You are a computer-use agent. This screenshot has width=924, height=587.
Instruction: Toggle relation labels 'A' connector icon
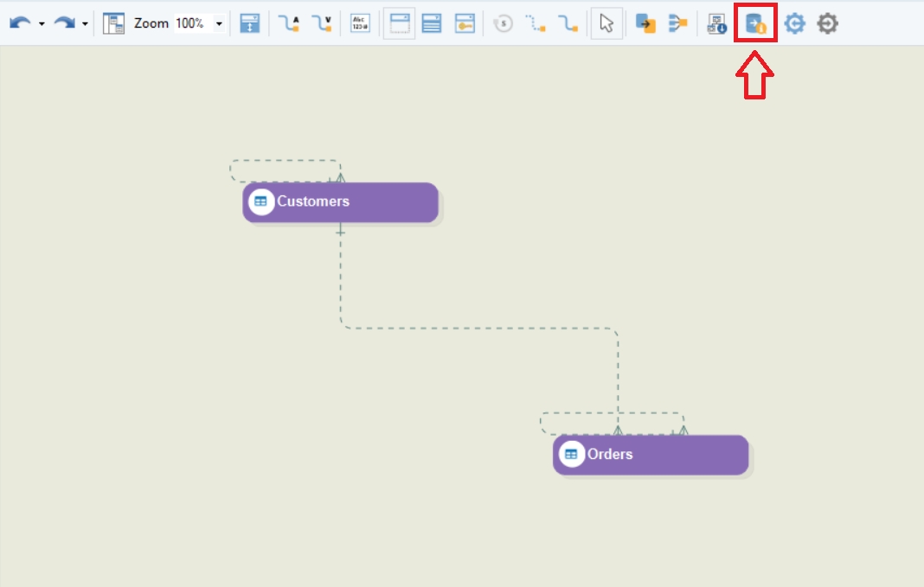pos(288,23)
